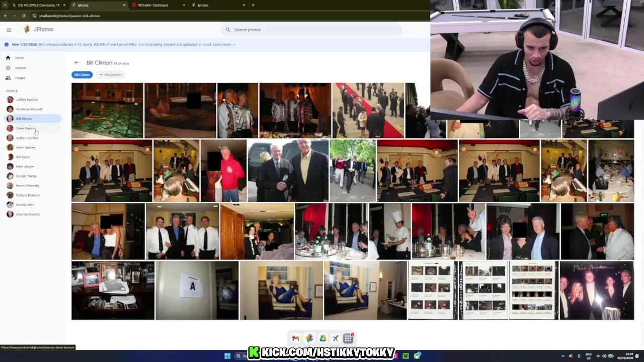This screenshot has width=644, height=362.
Task: Open the Windows Start button
Action: (227, 356)
